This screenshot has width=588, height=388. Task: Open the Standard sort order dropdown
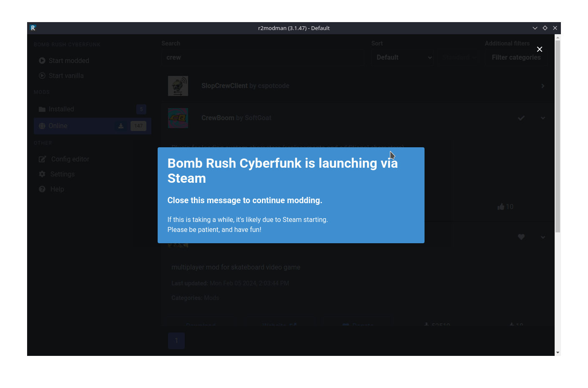pos(459,57)
